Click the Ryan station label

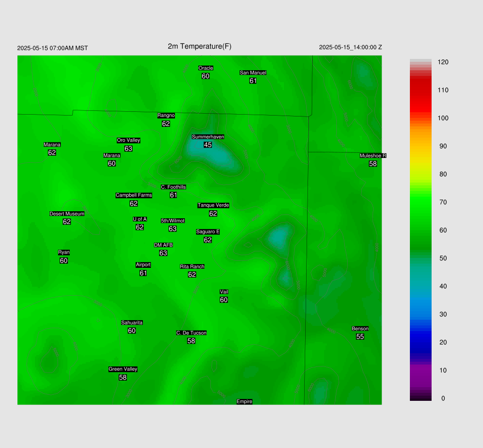[64, 252]
